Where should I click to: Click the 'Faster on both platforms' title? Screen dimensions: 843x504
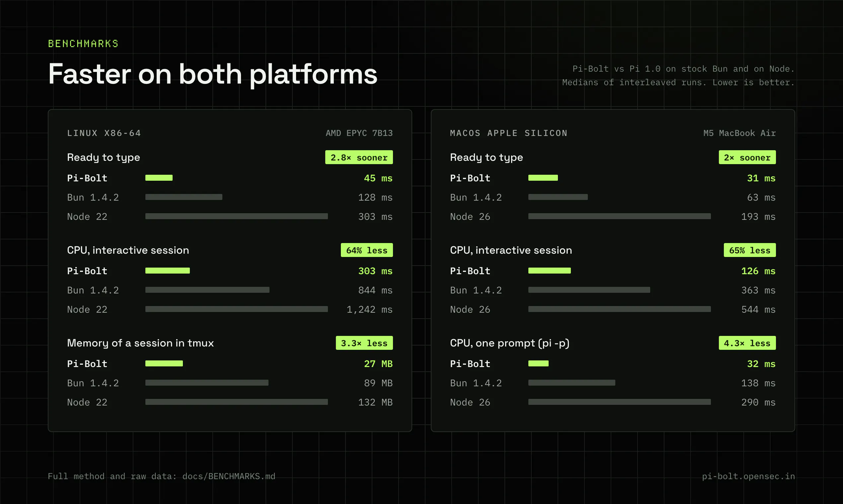(213, 74)
